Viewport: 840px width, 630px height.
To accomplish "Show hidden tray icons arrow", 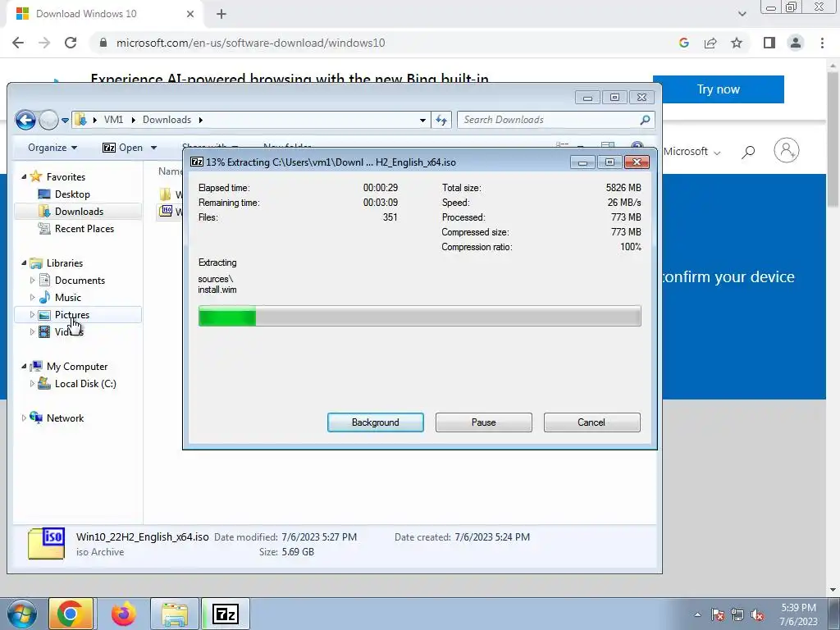I will pyautogui.click(x=697, y=614).
